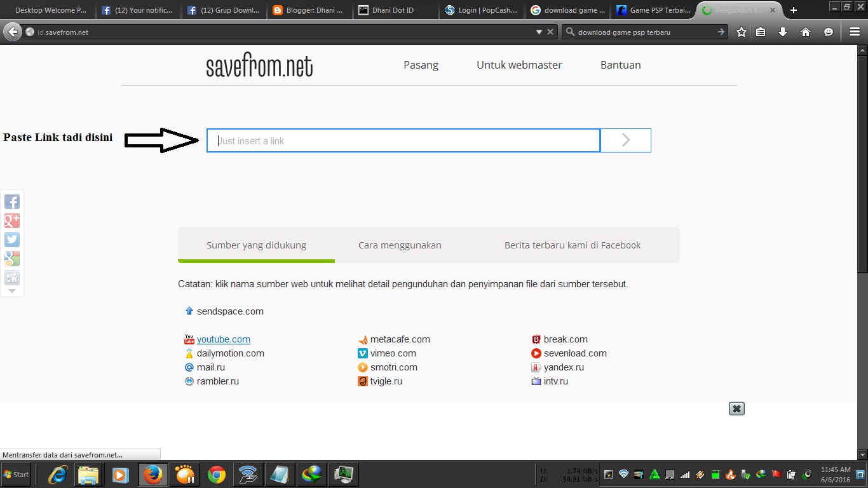The image size is (868, 488).
Task: Open vimeo.com source link
Action: pos(393,353)
